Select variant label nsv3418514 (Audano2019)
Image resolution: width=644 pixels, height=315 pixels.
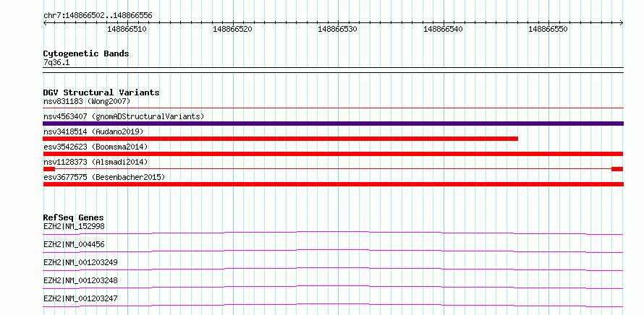coord(93,131)
